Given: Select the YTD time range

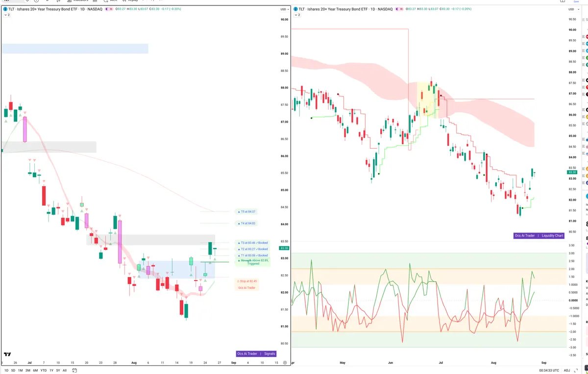Looking at the screenshot, I should pyautogui.click(x=44, y=371).
